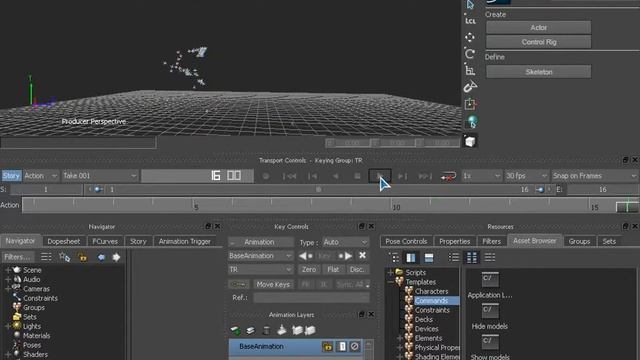
Task: Switch to the Pose Controls tab
Action: (406, 241)
